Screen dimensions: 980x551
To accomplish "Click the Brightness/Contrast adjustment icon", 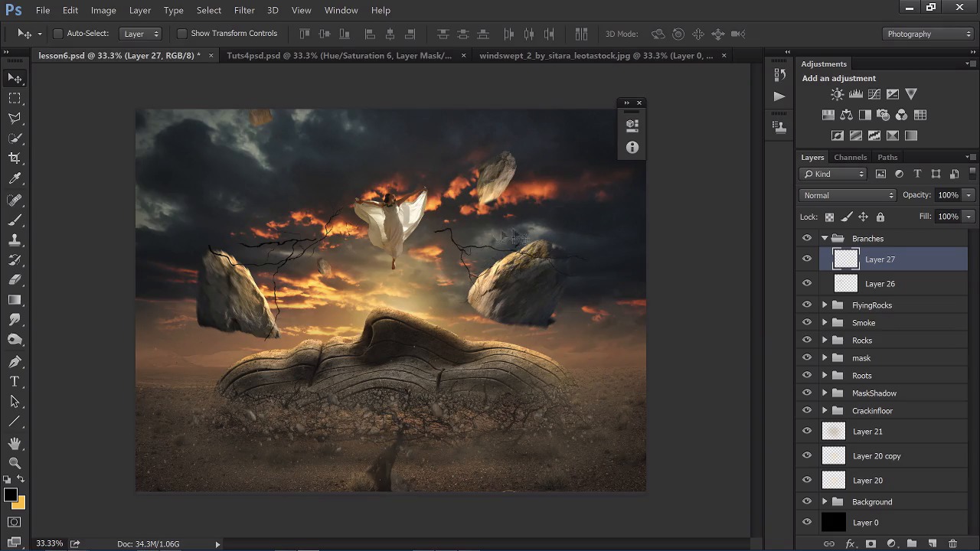I will [837, 94].
